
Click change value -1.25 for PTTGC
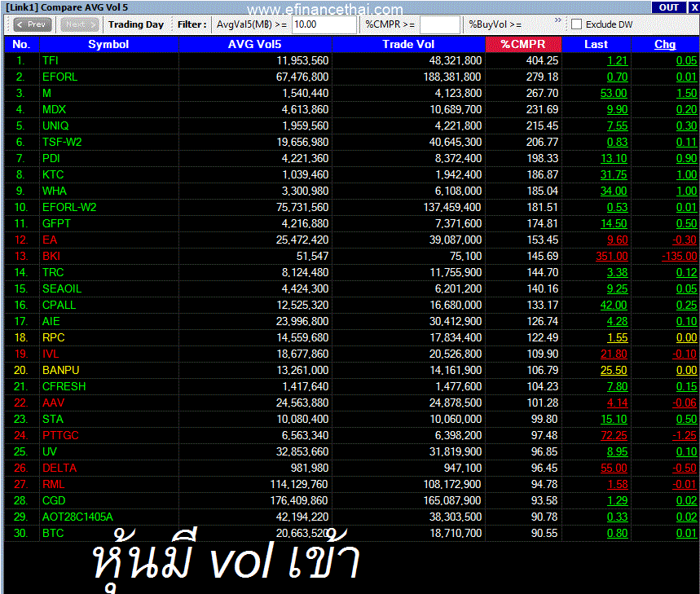[x=685, y=435]
